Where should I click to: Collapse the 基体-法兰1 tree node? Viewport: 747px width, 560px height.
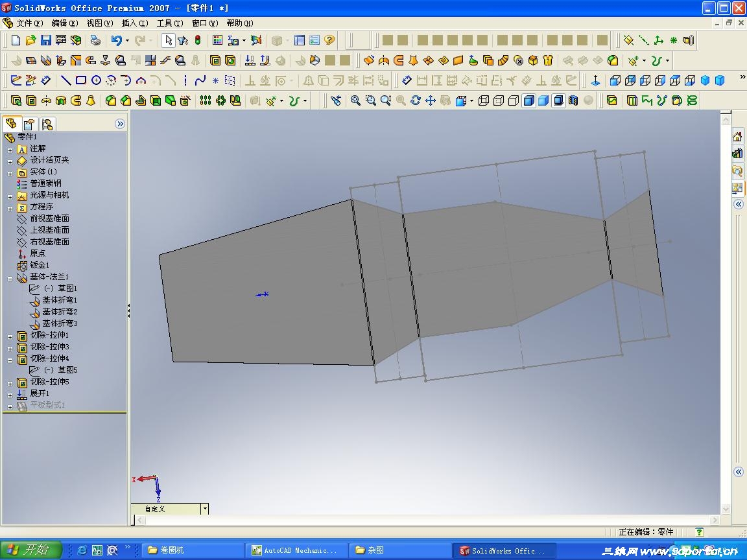pyautogui.click(x=10, y=279)
